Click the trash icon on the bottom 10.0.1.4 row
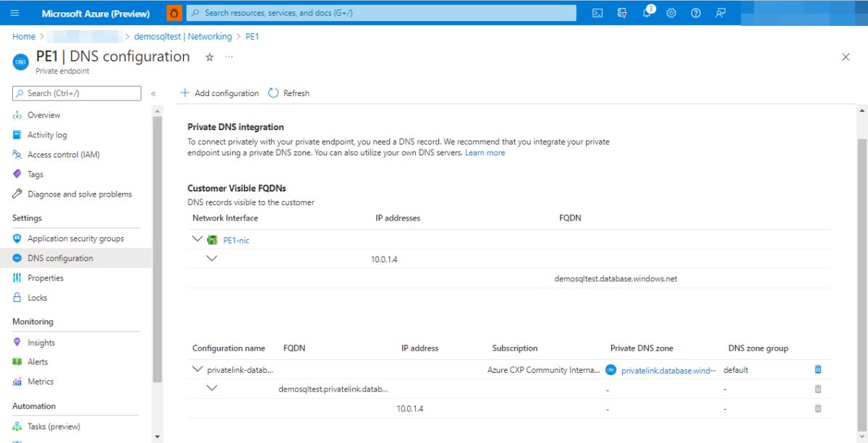 point(818,408)
